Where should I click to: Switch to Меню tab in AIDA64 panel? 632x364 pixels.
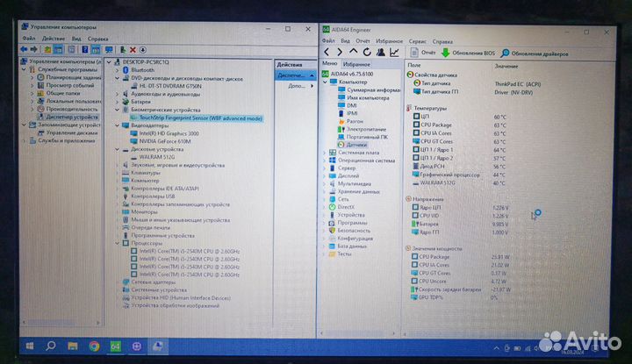330,64
